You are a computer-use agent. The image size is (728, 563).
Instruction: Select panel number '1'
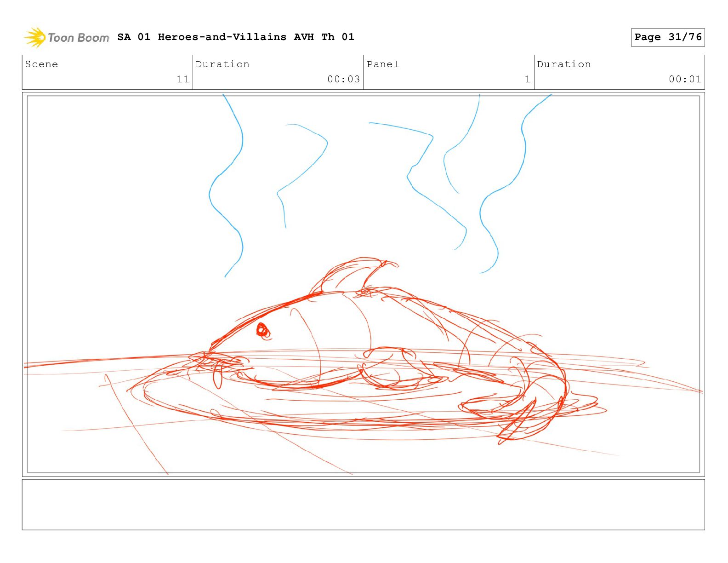(528, 79)
